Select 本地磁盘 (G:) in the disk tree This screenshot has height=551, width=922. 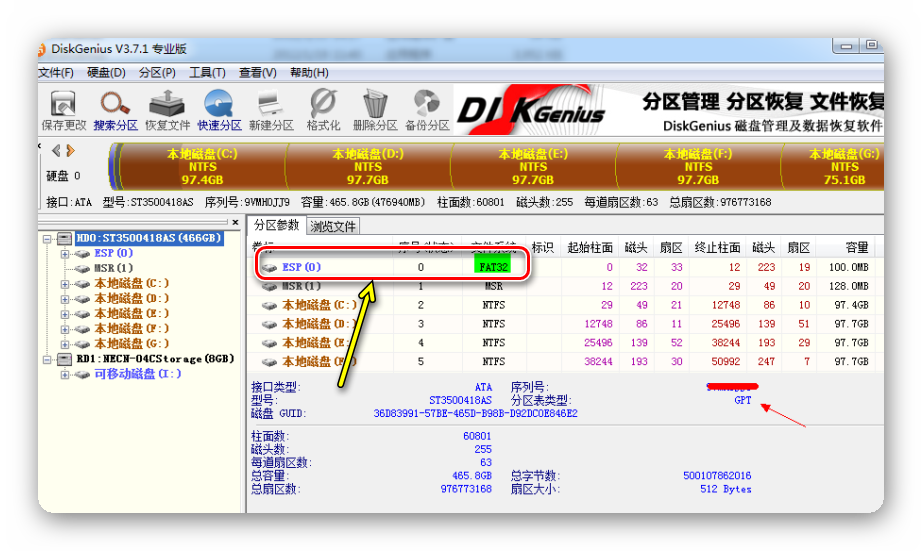132,343
